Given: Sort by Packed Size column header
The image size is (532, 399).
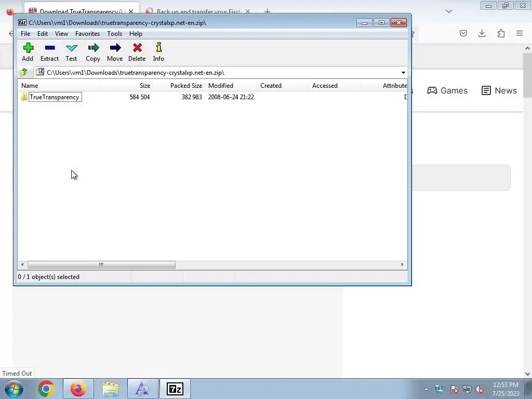Looking at the screenshot, I should coord(179,86).
